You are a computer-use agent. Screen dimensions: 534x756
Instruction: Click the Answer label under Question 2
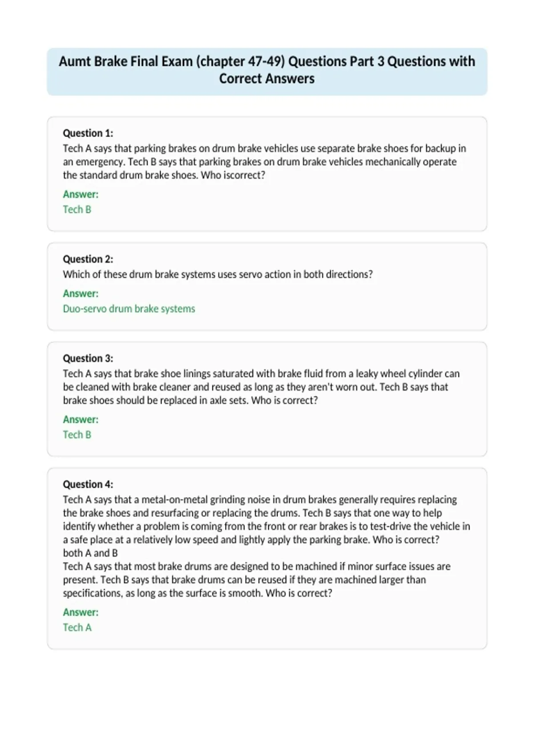(x=81, y=294)
